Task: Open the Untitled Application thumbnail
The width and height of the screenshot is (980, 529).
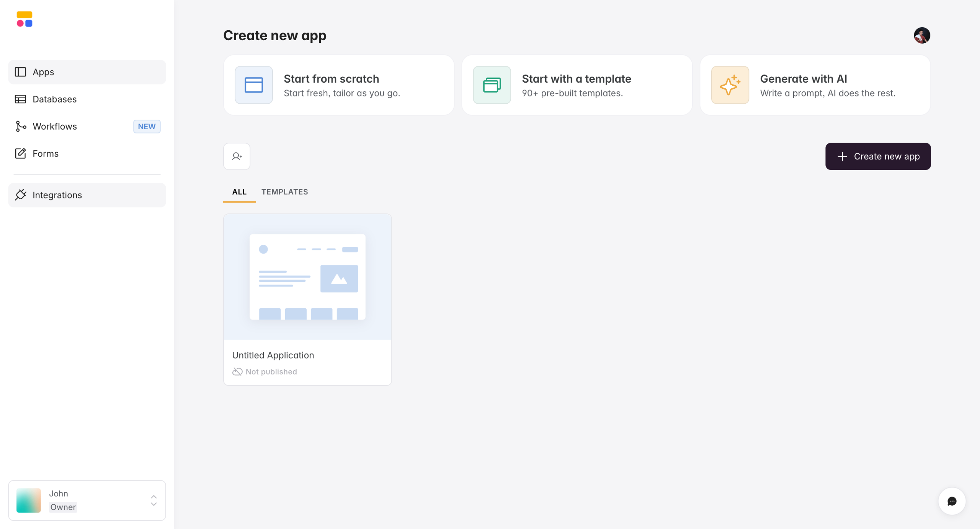Action: pyautogui.click(x=307, y=277)
